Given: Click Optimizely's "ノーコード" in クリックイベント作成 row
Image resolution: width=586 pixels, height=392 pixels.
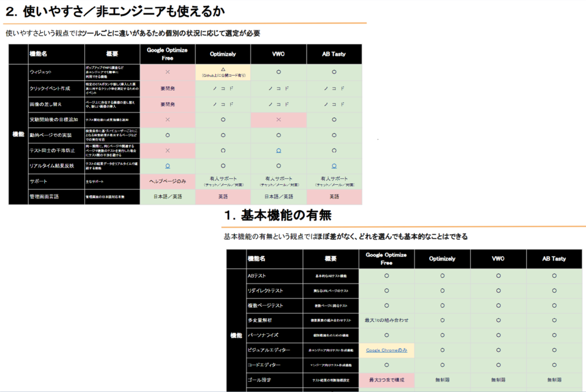Looking at the screenshot, I should pos(223,88).
